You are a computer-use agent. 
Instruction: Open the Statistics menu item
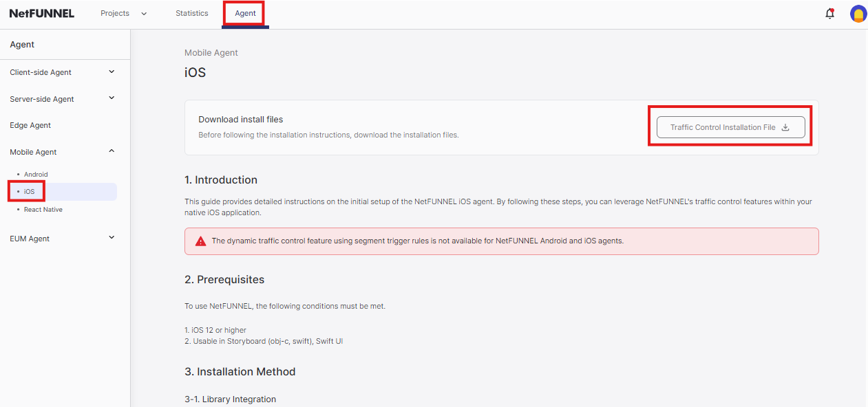point(191,12)
